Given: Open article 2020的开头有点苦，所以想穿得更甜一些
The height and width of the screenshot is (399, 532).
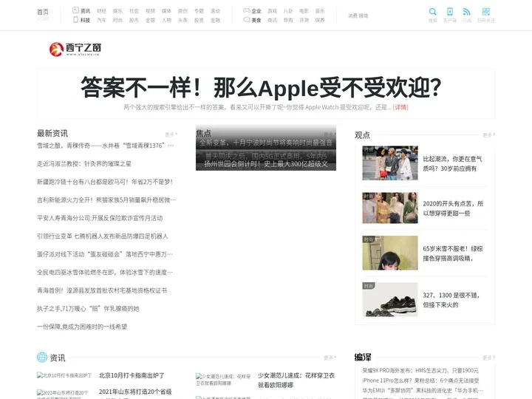Looking at the screenshot, I should coord(453,208).
